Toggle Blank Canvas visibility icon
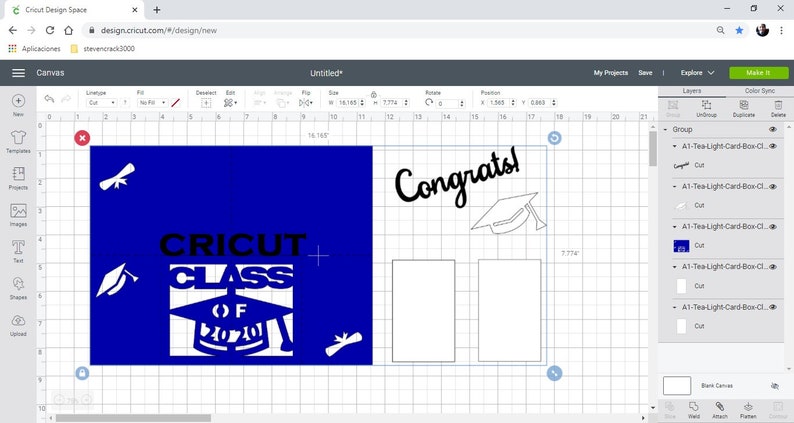Viewport: 794px width, 423px height. pyautogui.click(x=775, y=386)
